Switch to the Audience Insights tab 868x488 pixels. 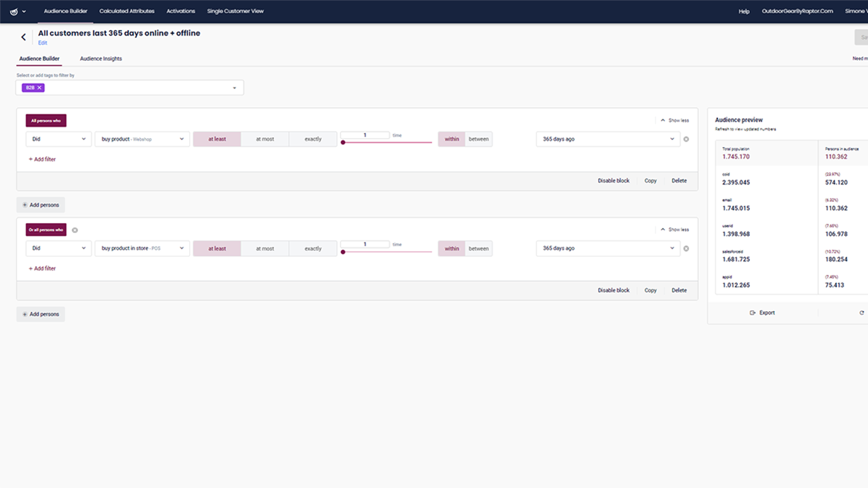tap(101, 59)
